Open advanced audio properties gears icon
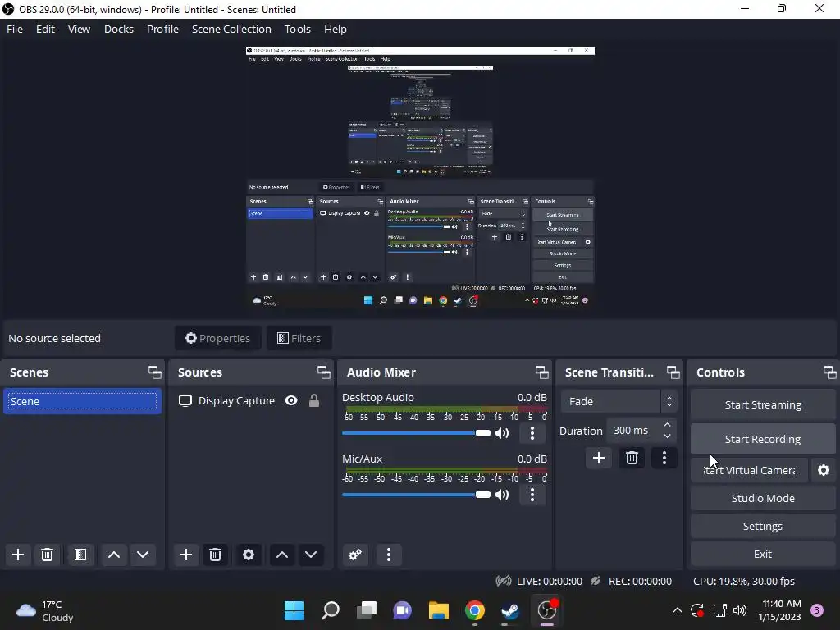This screenshot has width=840, height=630. click(x=355, y=555)
